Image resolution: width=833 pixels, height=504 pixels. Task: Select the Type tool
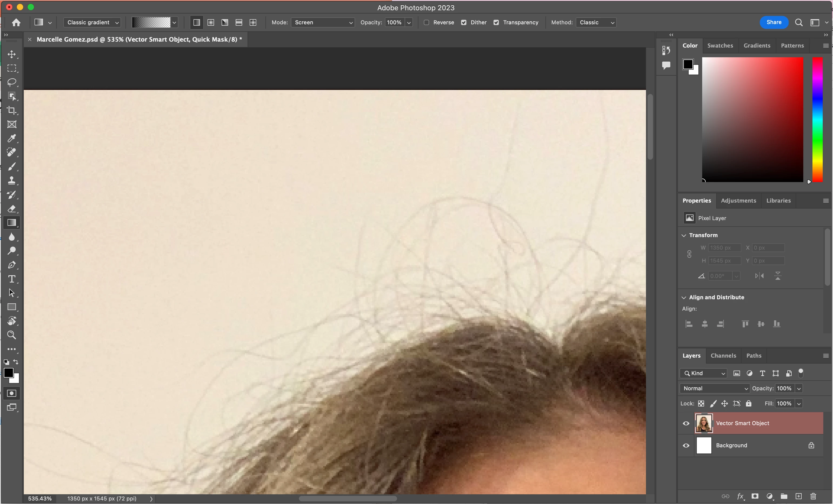[12, 279]
